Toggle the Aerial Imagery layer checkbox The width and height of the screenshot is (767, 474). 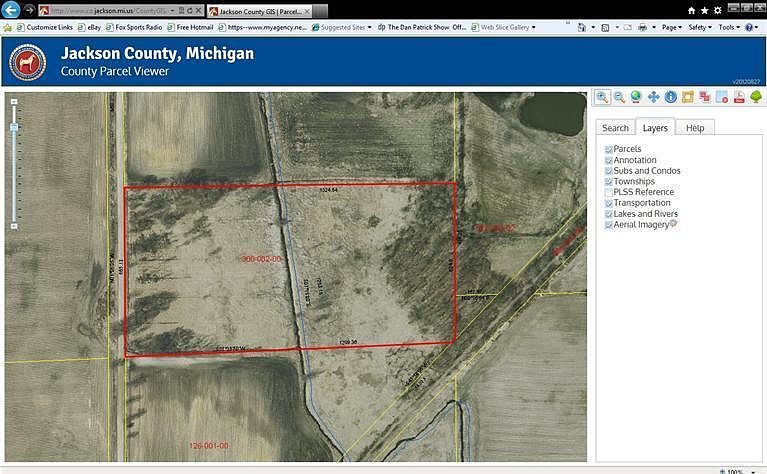click(x=608, y=225)
